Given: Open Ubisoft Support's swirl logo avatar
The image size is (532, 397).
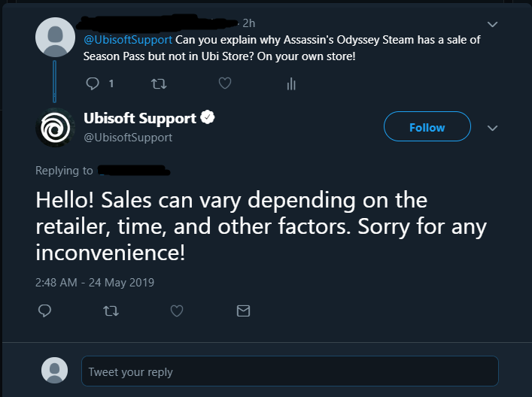Looking at the screenshot, I should (55, 128).
